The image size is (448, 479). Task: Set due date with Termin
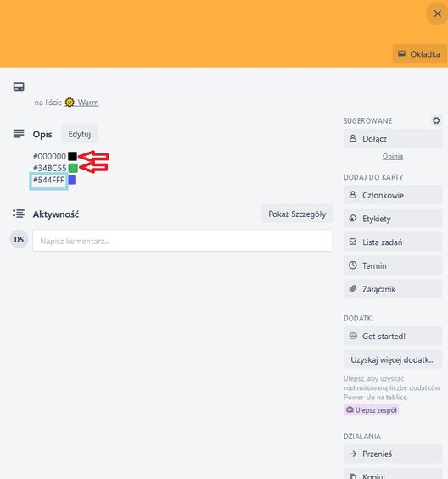393,265
